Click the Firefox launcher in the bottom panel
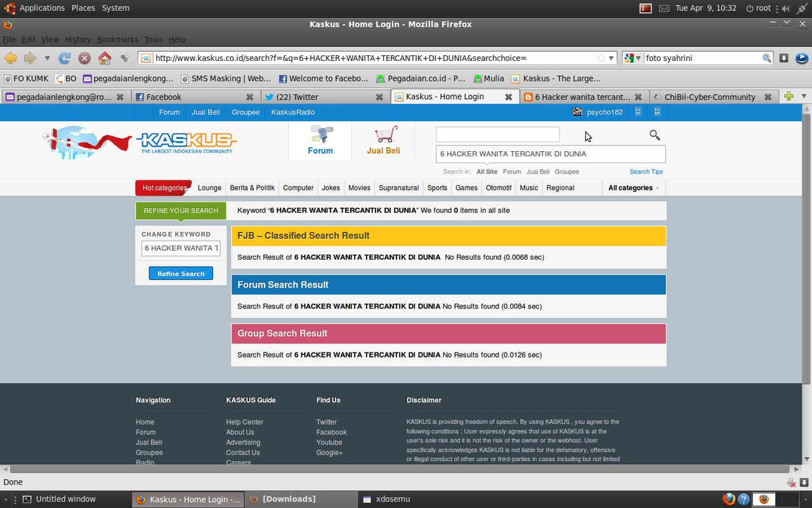Image resolution: width=812 pixels, height=508 pixels. (728, 499)
